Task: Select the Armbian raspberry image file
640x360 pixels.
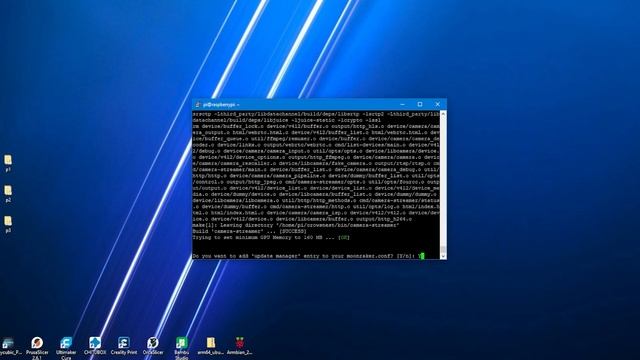Action: 240,346
